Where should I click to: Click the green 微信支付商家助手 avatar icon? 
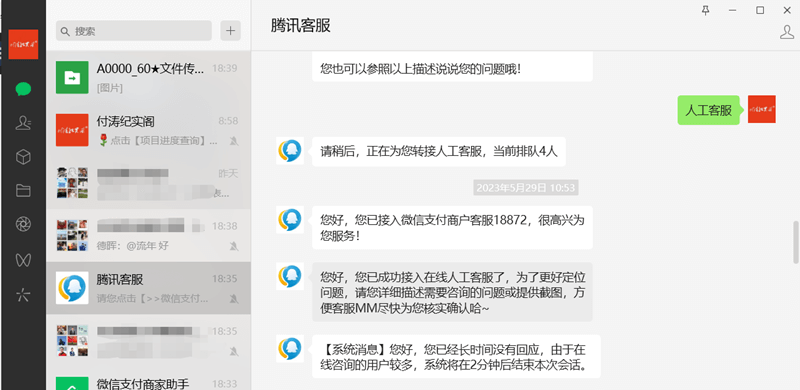click(72, 384)
